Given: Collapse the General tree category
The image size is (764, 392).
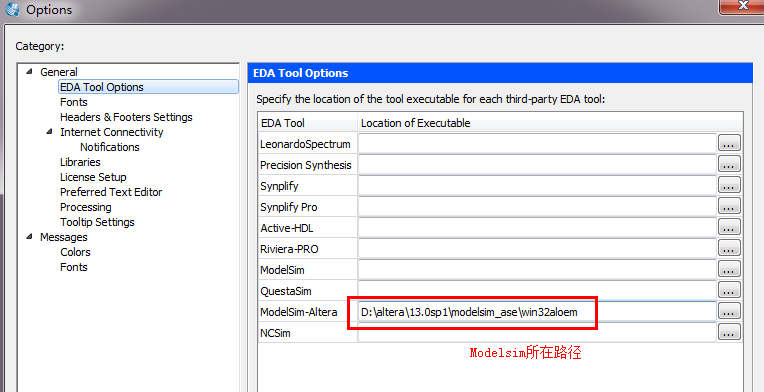Looking at the screenshot, I should pyautogui.click(x=30, y=72).
